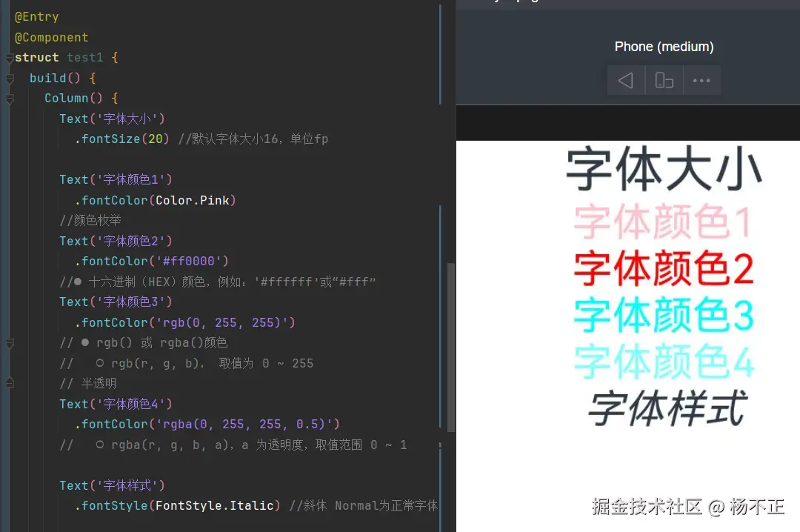
Task: Click the pink 字体颜色1 preview text
Action: [664, 222]
